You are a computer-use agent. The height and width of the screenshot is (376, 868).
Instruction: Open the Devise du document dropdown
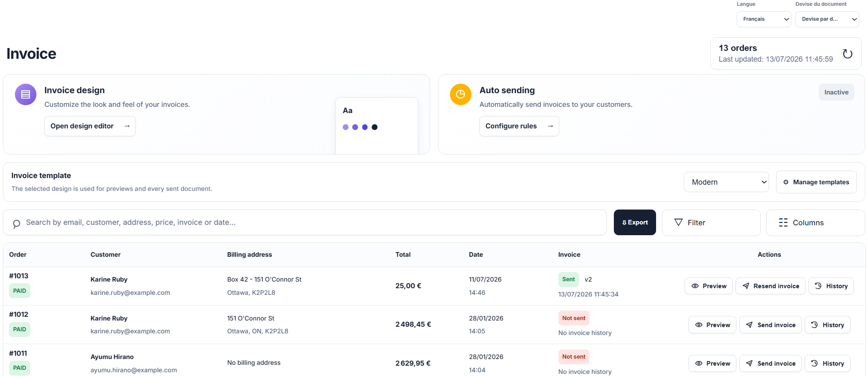tap(827, 19)
